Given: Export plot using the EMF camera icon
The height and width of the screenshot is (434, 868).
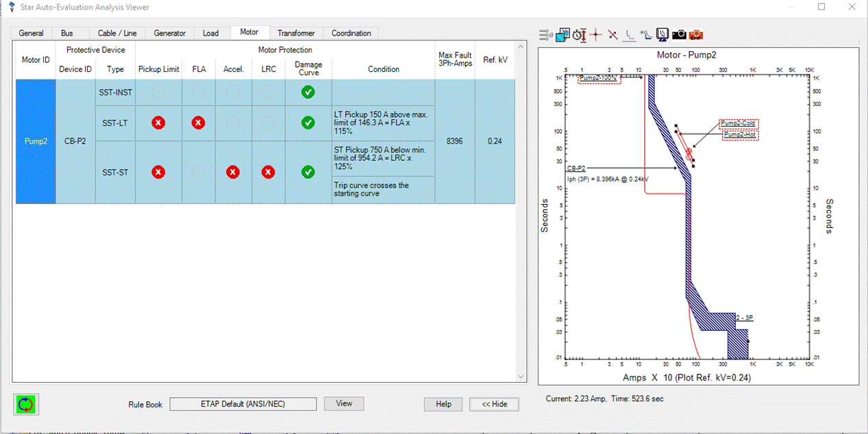Looking at the screenshot, I should 695,34.
